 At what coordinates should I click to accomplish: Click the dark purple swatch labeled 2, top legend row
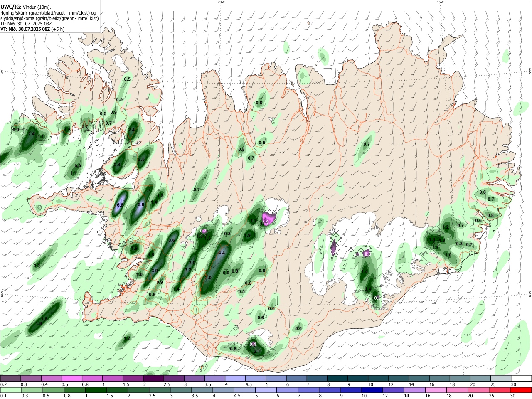coord(153,379)
